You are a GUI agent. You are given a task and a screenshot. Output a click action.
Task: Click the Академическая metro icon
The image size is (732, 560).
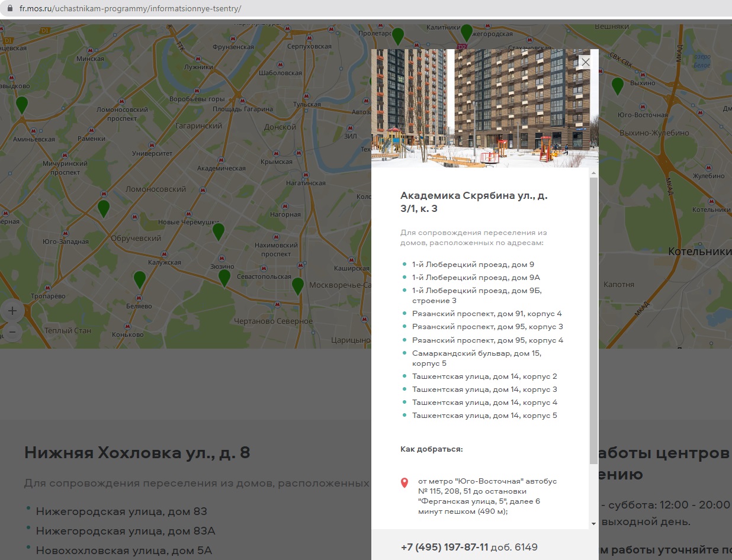pos(221,159)
